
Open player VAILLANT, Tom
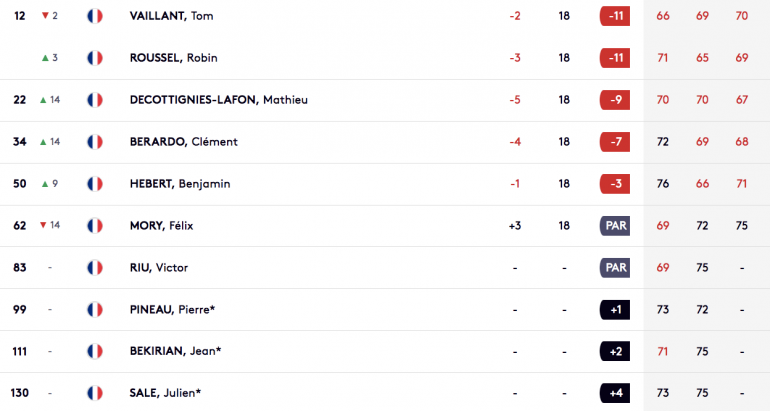171,16
